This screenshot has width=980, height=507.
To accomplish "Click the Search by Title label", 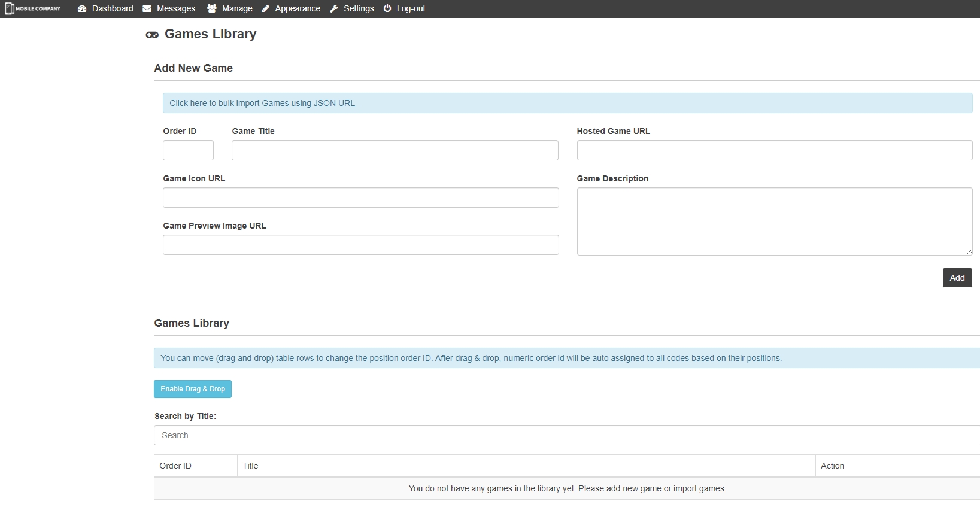I will coord(186,416).
